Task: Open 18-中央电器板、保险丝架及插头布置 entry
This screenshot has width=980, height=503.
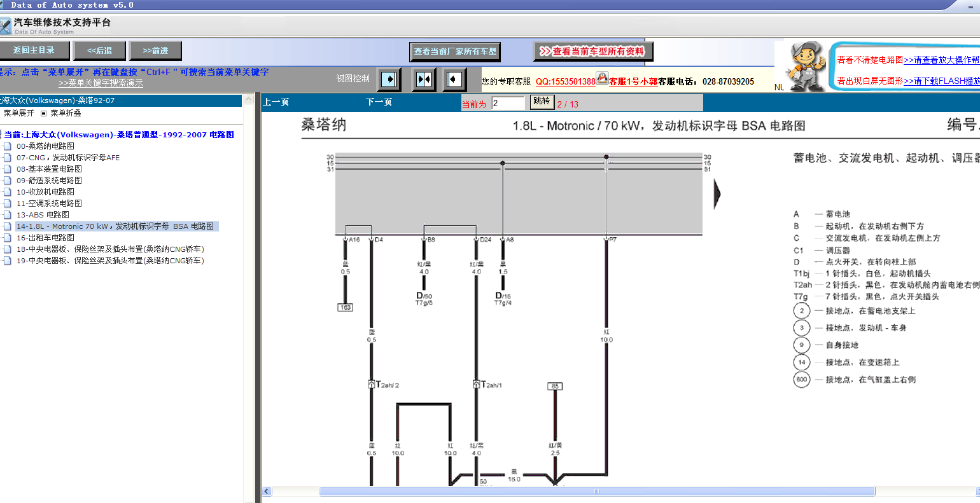Action: point(110,249)
